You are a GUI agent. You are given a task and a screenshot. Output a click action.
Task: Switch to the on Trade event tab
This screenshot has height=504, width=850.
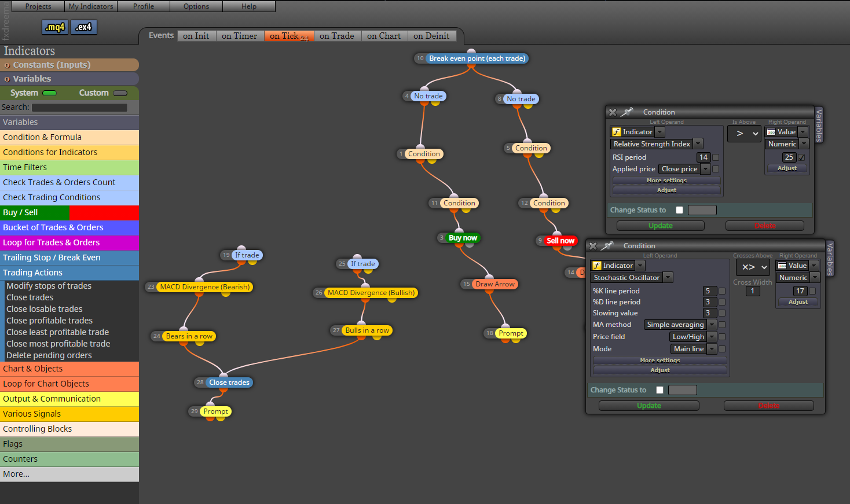point(336,36)
